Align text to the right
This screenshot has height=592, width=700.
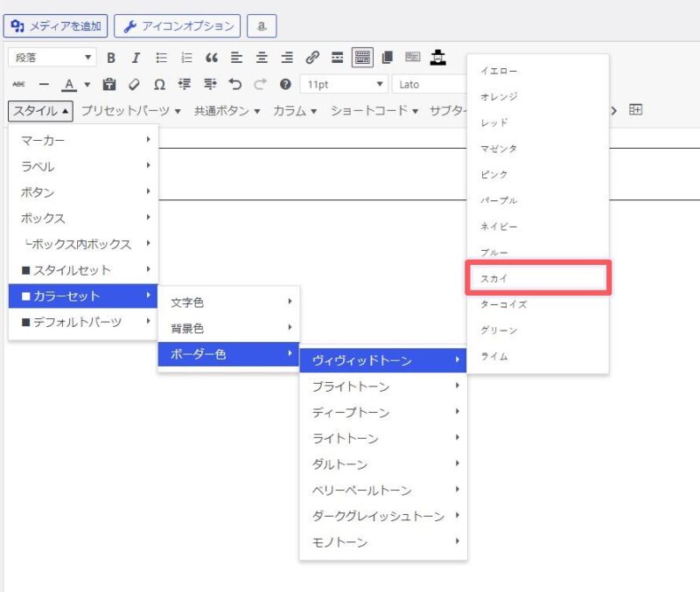[287, 58]
